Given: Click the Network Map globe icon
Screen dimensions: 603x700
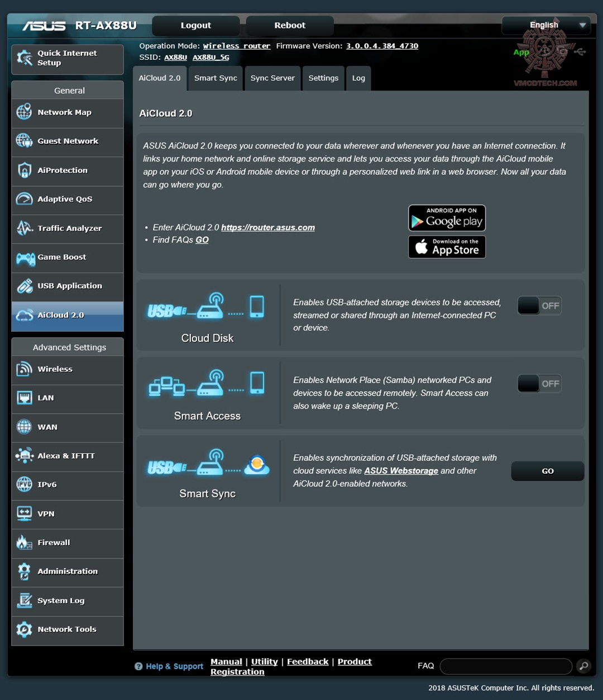Looking at the screenshot, I should 24,112.
